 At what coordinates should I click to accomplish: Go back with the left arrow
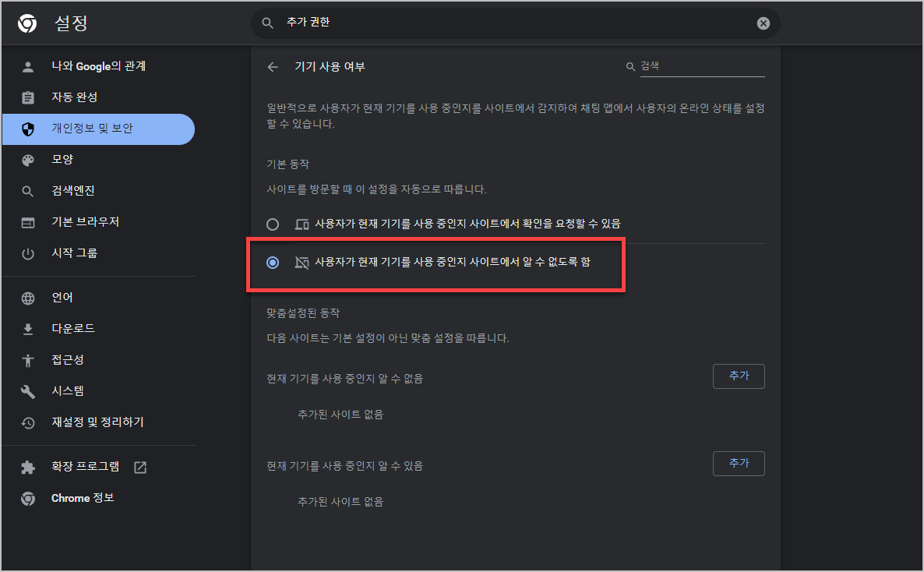[272, 67]
